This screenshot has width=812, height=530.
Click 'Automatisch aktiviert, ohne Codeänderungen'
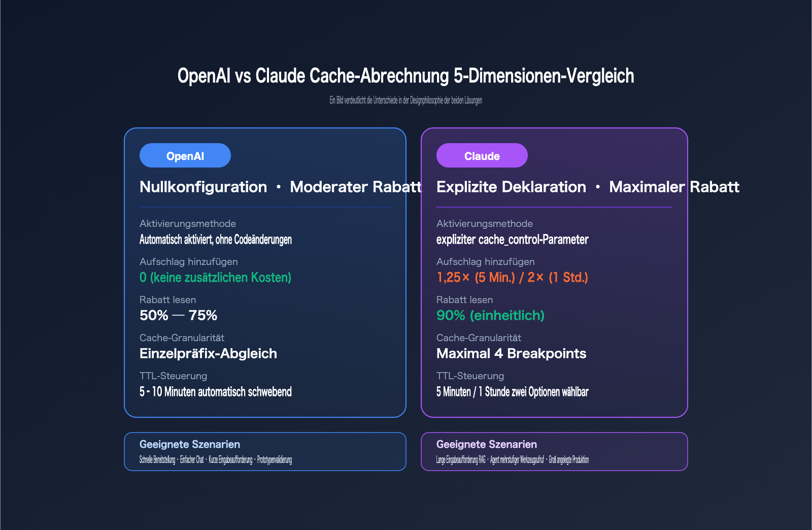216,240
